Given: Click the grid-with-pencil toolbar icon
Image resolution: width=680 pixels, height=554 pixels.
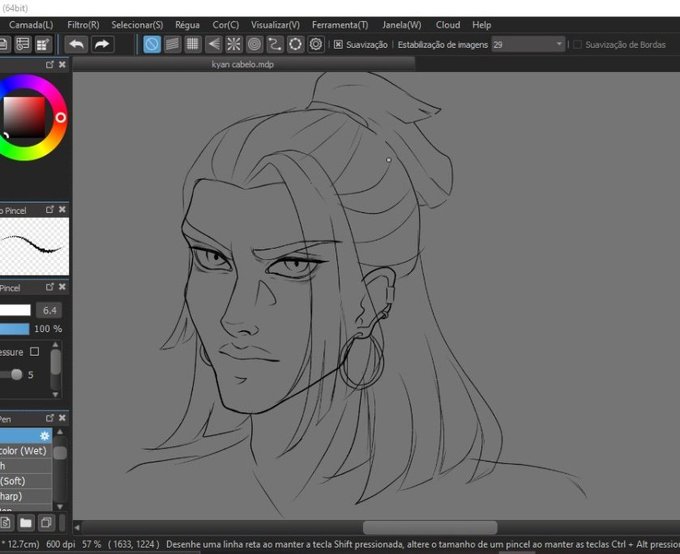Looking at the screenshot, I should pyautogui.click(x=43, y=44).
